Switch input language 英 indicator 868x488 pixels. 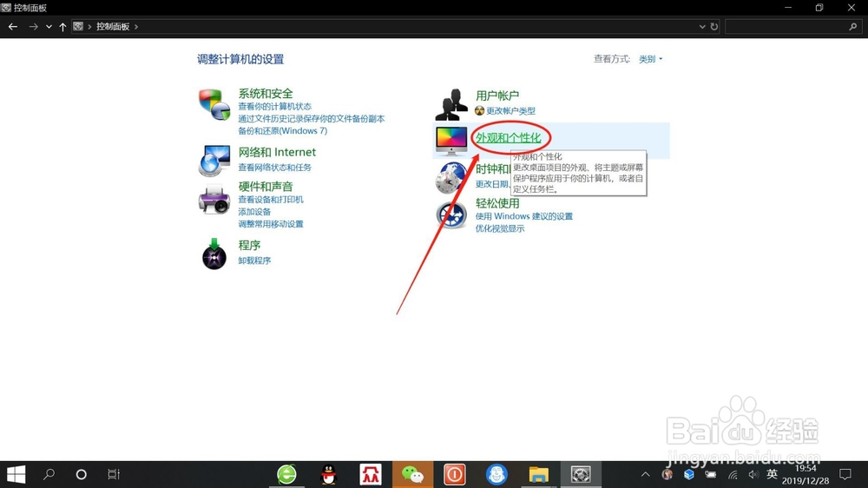coord(772,474)
